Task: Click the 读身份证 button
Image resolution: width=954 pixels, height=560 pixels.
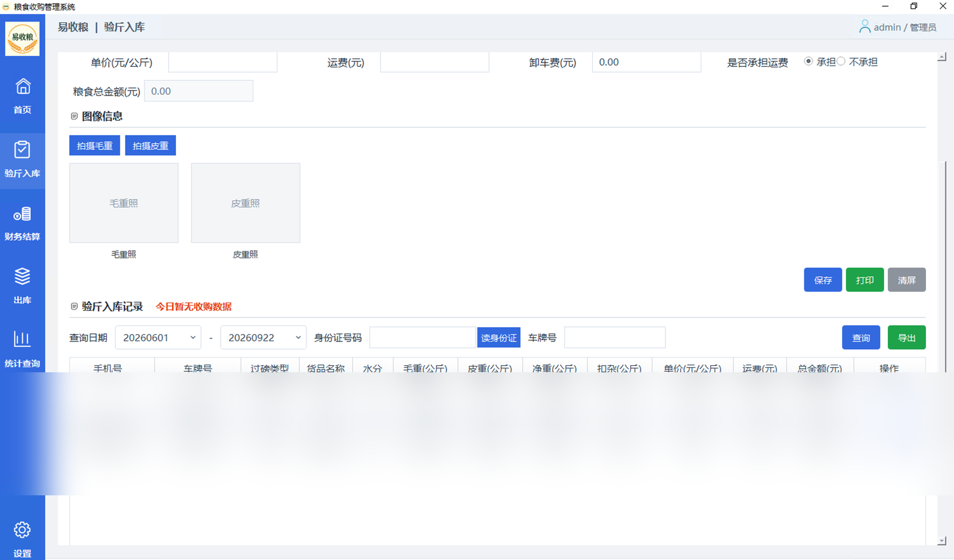Action: [498, 338]
